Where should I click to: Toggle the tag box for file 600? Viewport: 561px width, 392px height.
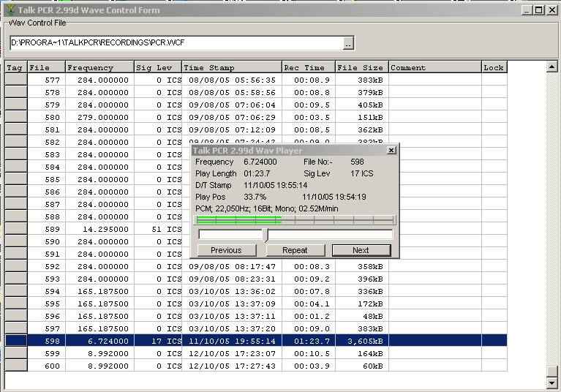point(16,366)
